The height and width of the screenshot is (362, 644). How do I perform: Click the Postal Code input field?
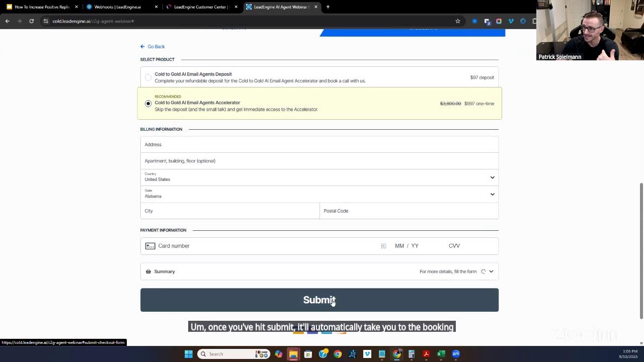409,211
